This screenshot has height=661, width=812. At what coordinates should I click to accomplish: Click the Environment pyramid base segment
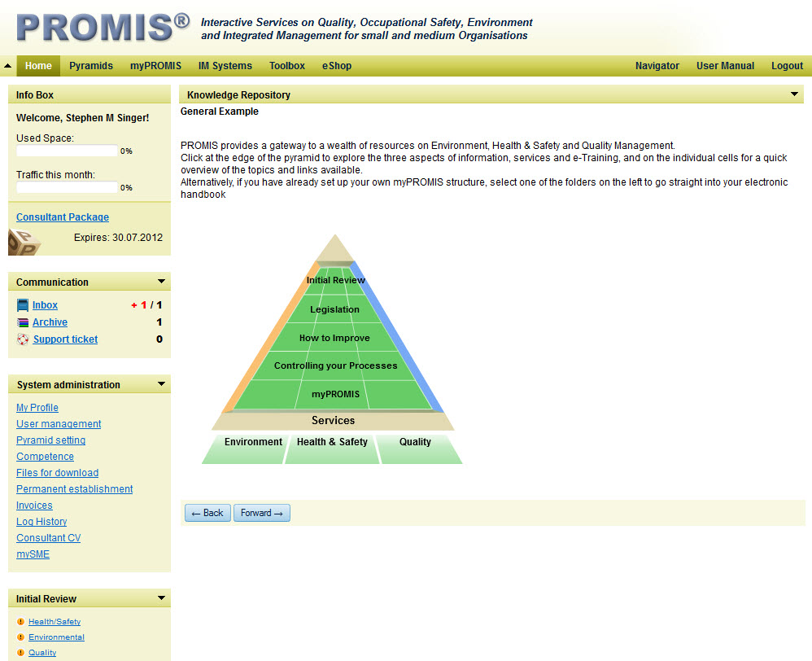point(244,449)
